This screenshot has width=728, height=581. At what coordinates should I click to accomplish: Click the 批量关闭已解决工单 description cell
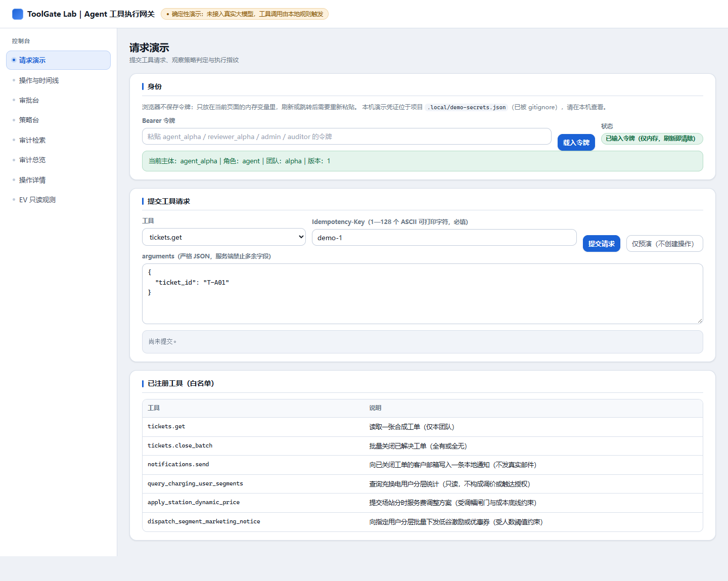coord(533,446)
